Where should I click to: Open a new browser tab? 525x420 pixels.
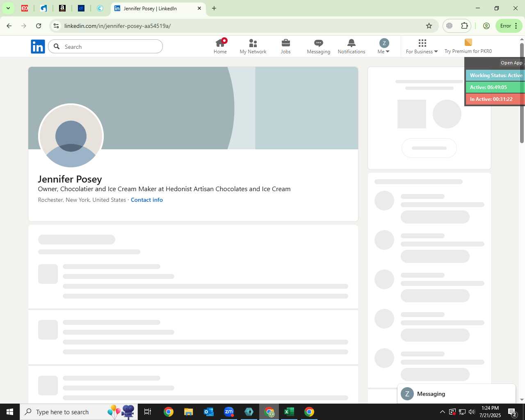[214, 8]
